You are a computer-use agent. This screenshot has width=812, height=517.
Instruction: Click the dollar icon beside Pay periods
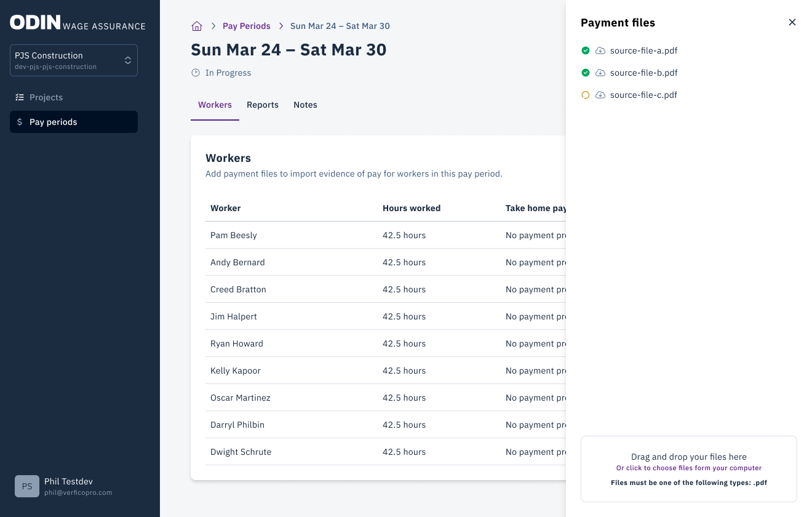point(18,122)
